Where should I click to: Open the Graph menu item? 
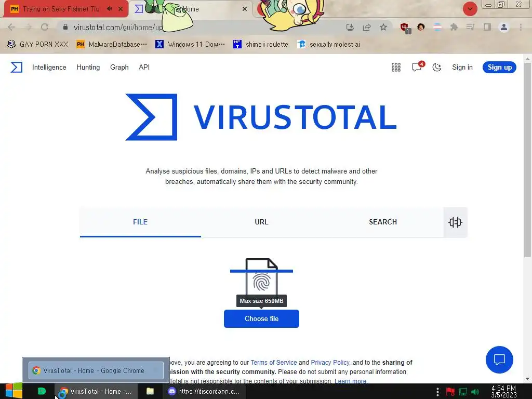point(119,67)
